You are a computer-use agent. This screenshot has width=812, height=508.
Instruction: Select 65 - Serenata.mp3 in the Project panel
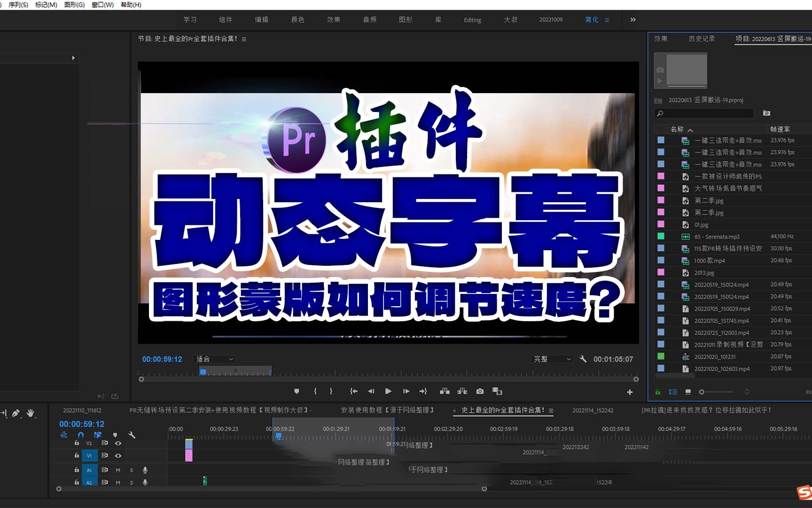(717, 237)
